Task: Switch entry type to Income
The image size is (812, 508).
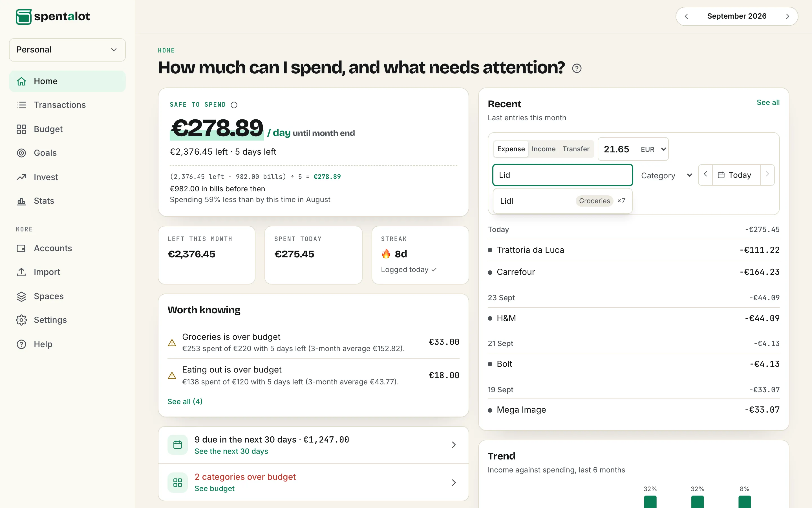Action: pos(543,149)
